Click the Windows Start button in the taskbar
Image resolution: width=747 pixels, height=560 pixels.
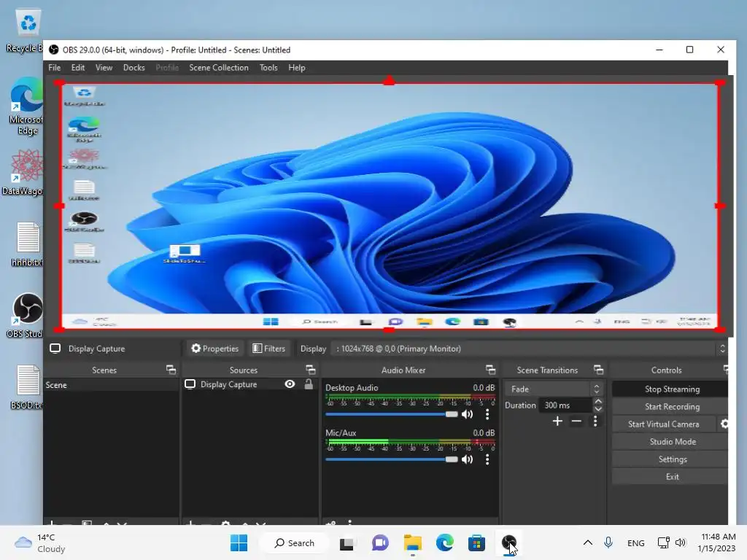pos(239,542)
